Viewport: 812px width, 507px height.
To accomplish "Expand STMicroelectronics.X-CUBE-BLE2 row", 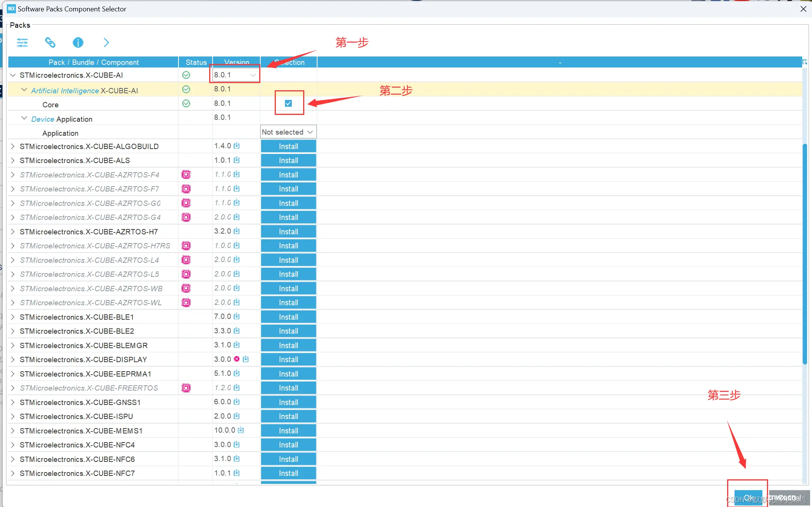I will (13, 331).
